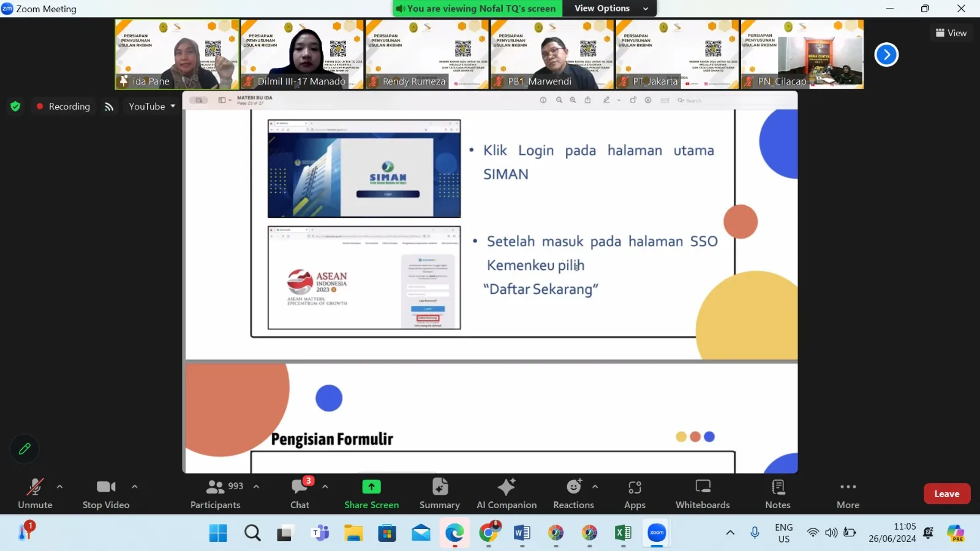Open Excel from taskbar
The width and height of the screenshot is (980, 551).
pyautogui.click(x=623, y=533)
